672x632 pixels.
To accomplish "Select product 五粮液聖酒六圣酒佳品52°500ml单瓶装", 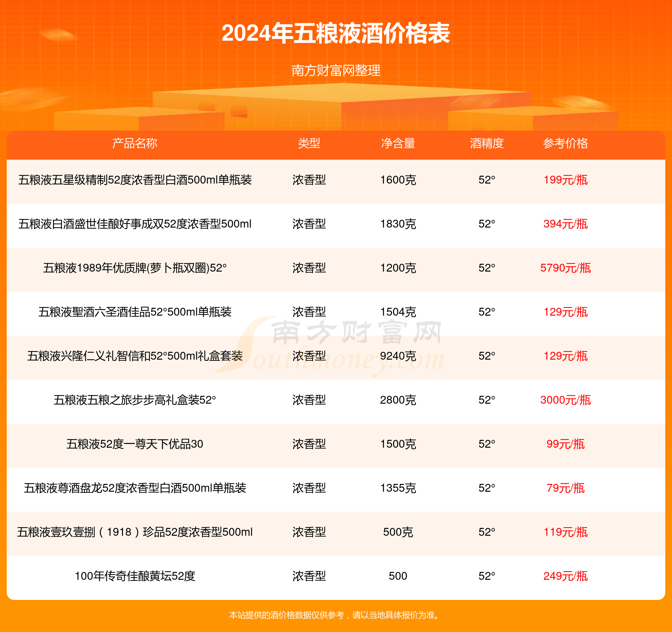I will pos(135,312).
